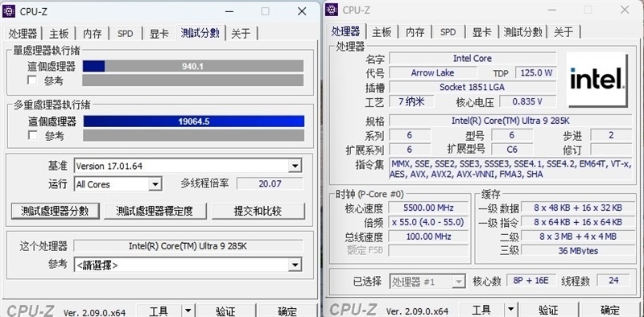Click 一级 数据 cache value

coord(577,208)
